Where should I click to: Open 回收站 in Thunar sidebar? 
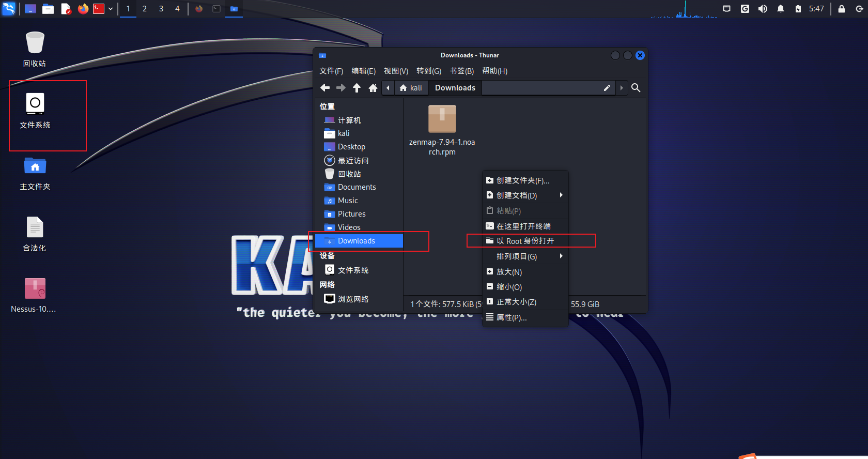tap(359, 174)
